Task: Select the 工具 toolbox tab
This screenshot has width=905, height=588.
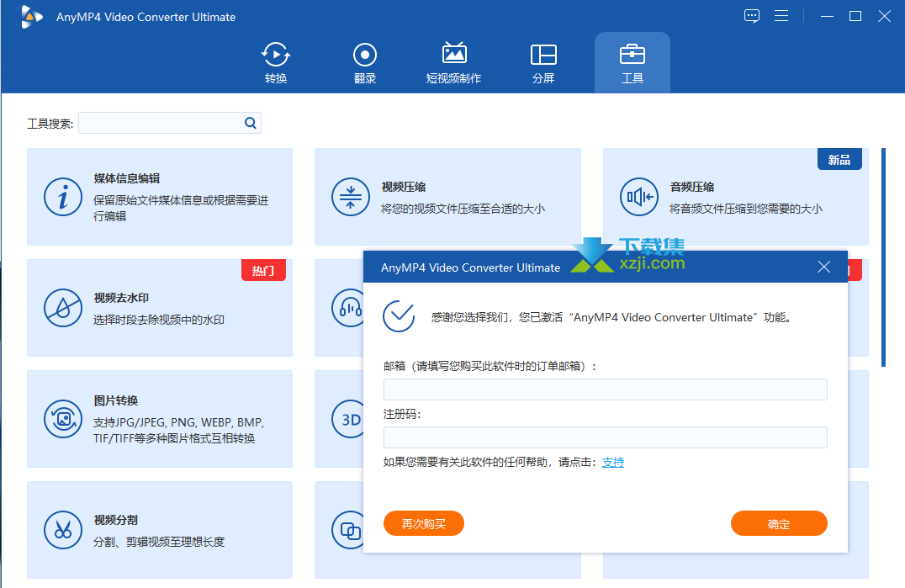Action: [x=632, y=63]
